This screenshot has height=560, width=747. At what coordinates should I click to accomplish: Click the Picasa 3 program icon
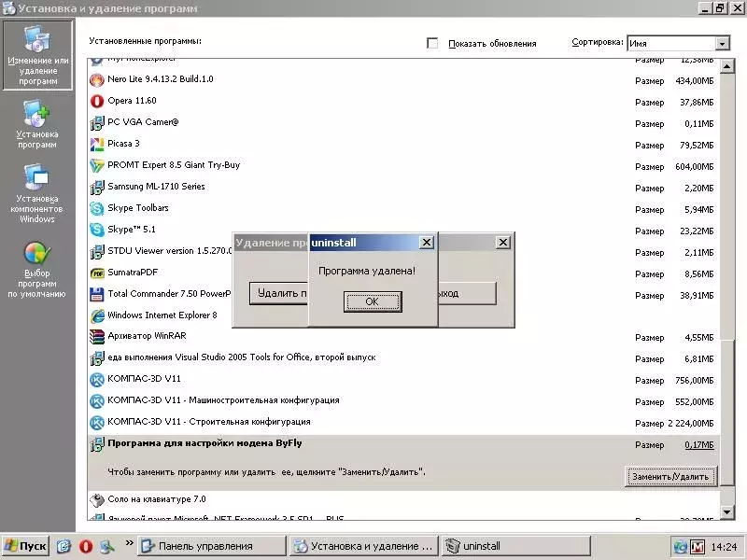click(97, 145)
